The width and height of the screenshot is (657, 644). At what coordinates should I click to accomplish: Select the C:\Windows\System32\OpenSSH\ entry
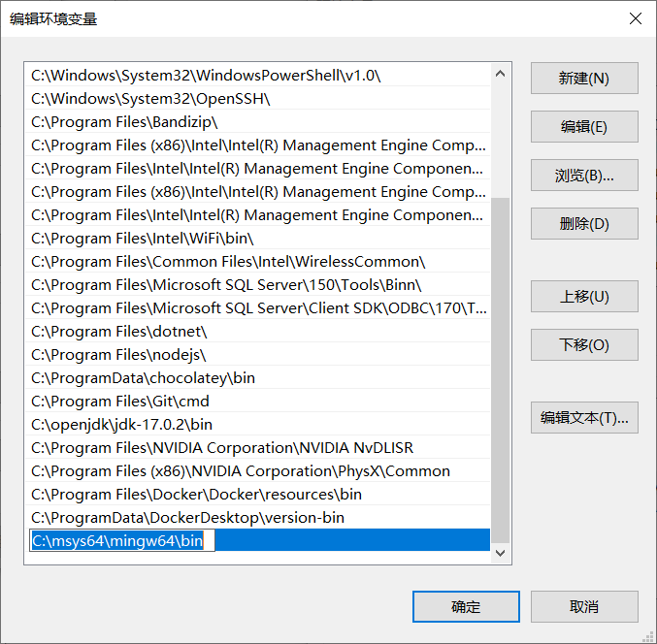257,99
